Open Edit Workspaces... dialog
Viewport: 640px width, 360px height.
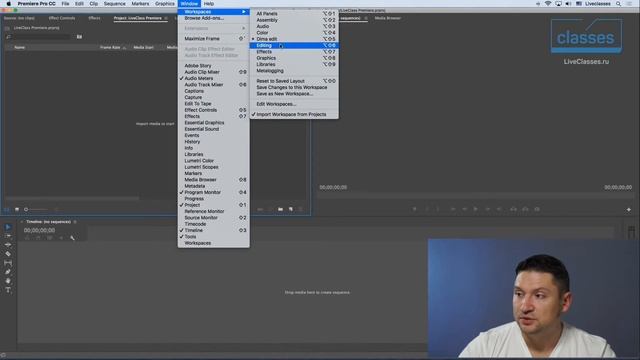[x=294, y=104]
